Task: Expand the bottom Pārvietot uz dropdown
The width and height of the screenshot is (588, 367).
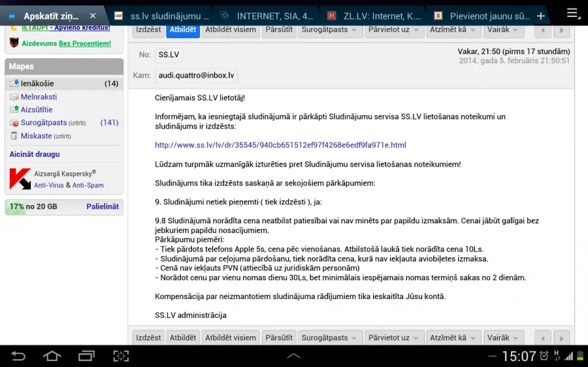Action: pyautogui.click(x=395, y=338)
